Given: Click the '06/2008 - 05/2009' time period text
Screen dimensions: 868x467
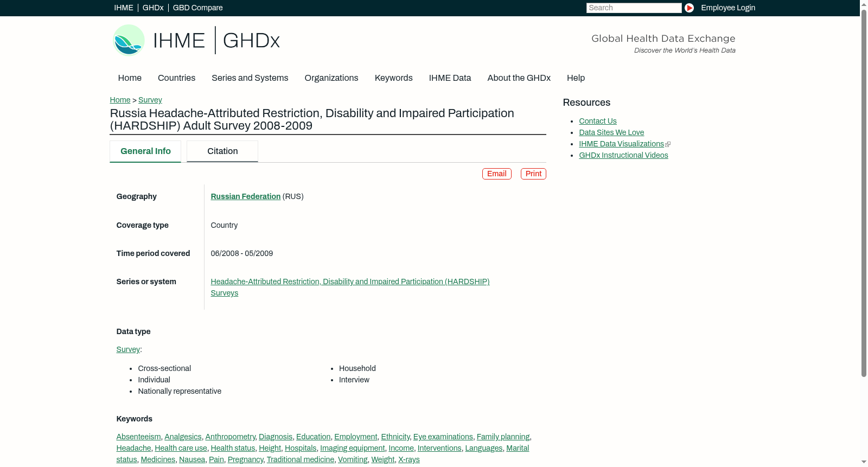Looking at the screenshot, I should (x=242, y=254).
